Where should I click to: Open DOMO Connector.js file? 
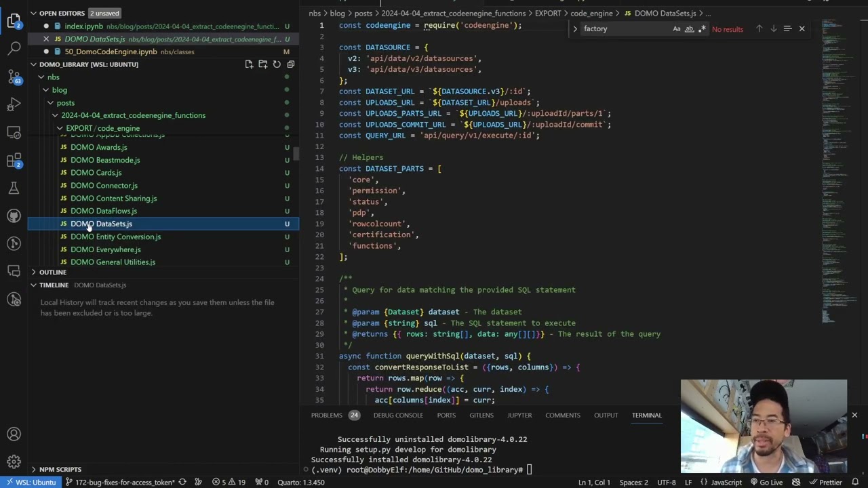pos(163,186)
